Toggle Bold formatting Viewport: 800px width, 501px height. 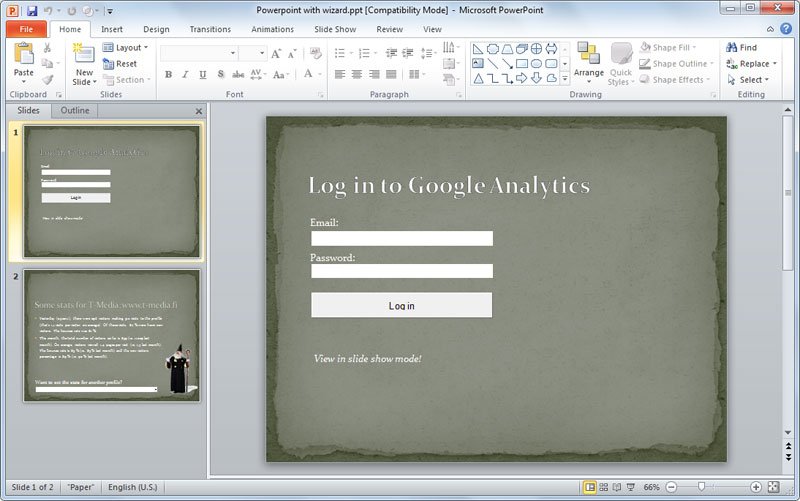pyautogui.click(x=168, y=74)
